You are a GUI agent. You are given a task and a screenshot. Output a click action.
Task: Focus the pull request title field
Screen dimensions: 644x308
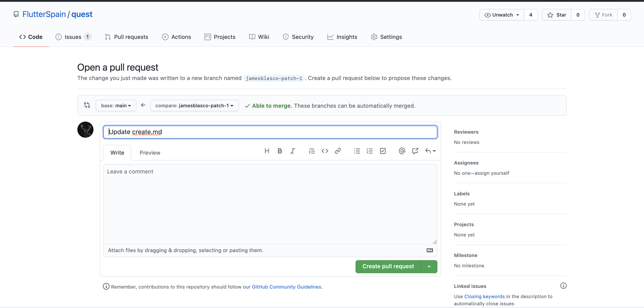pyautogui.click(x=270, y=132)
